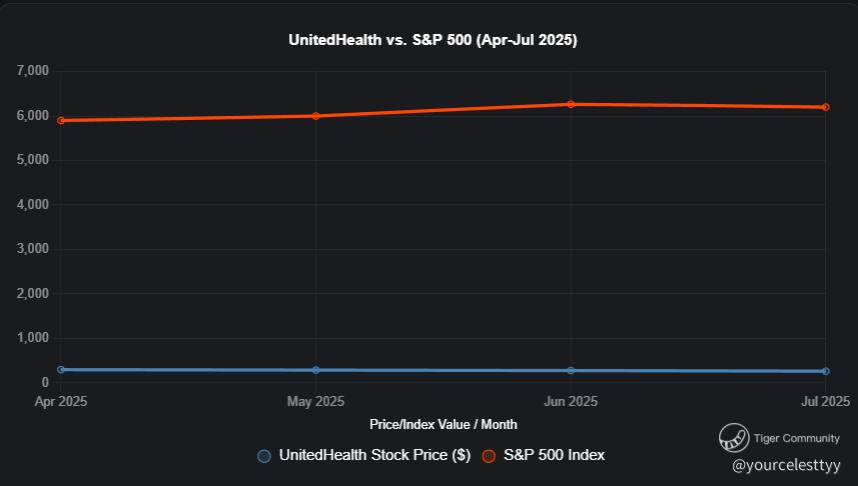Select S&P 500 data point for May 2025

[x=316, y=116]
